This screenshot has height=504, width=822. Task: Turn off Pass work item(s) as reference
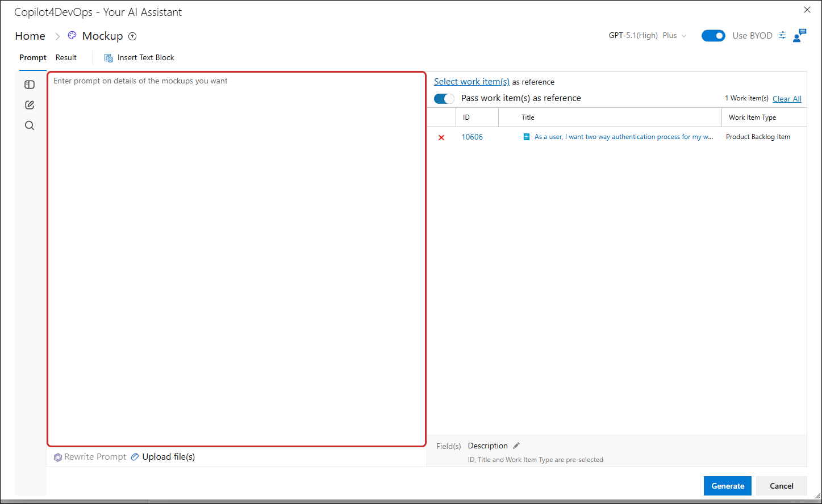[444, 99]
